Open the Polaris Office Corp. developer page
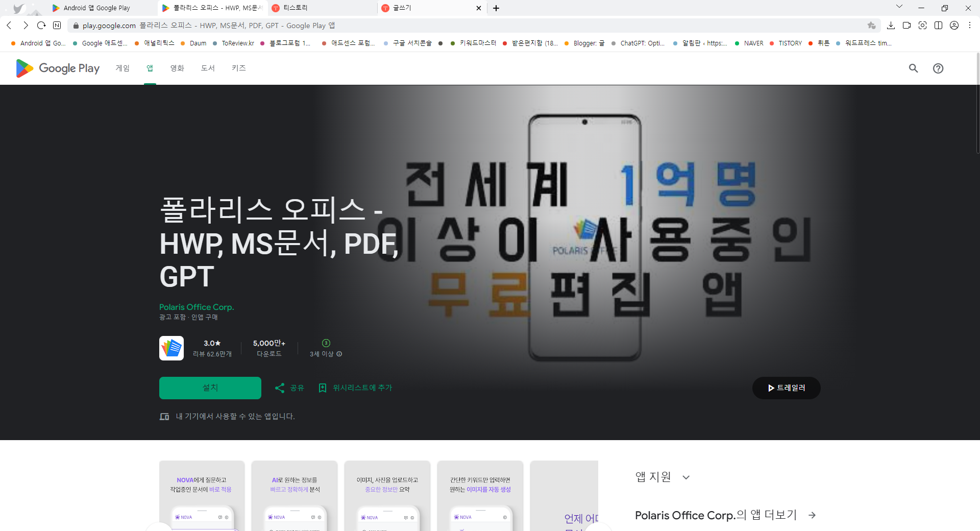The width and height of the screenshot is (980, 531). [x=196, y=307]
